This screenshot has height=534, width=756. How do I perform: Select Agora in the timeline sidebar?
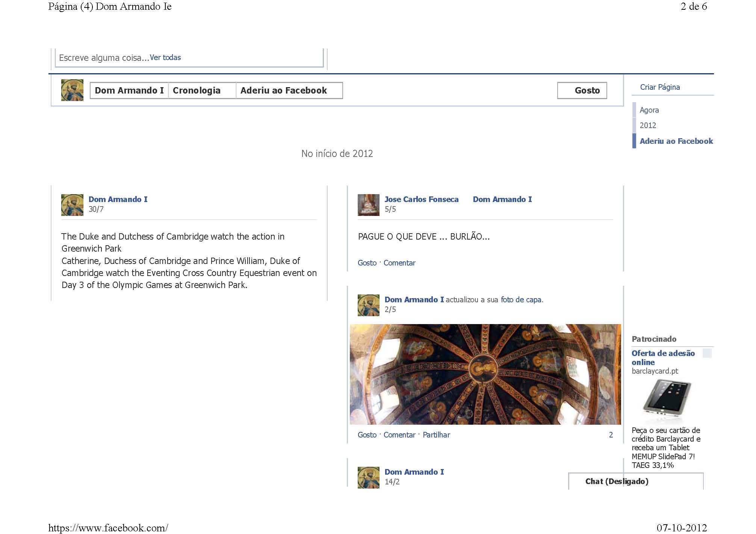(x=649, y=110)
